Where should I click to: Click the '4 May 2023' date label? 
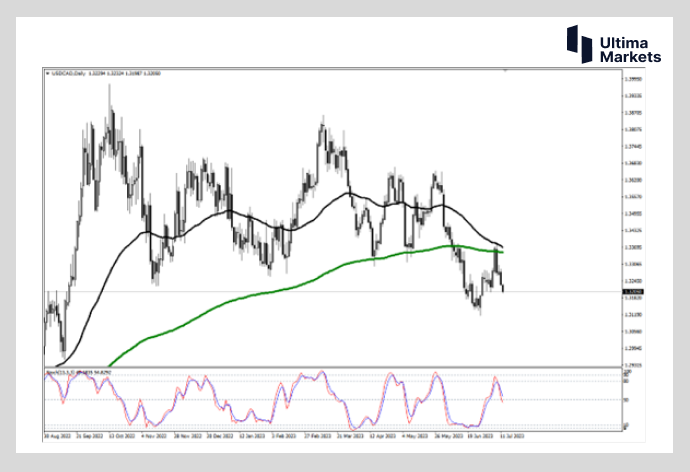(415, 436)
